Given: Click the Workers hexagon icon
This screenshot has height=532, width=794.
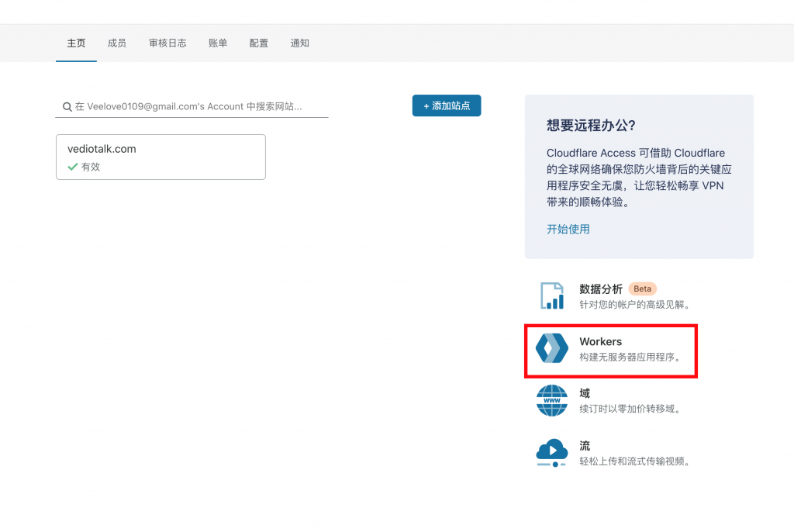Looking at the screenshot, I should pyautogui.click(x=552, y=348).
